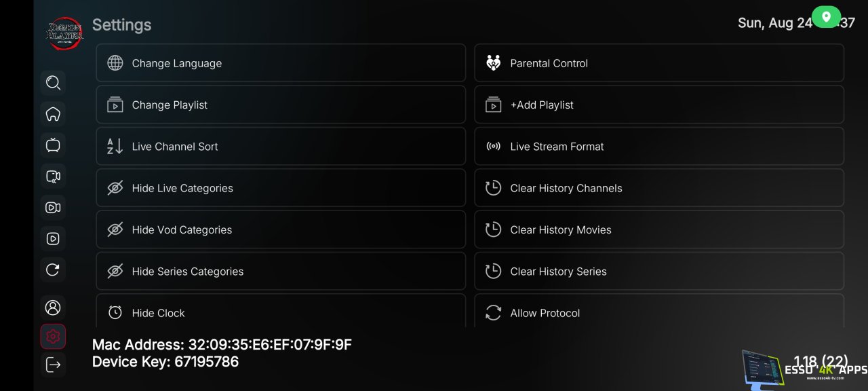Go to Home via sidebar icon
This screenshot has width=868, height=391.
coord(53,114)
